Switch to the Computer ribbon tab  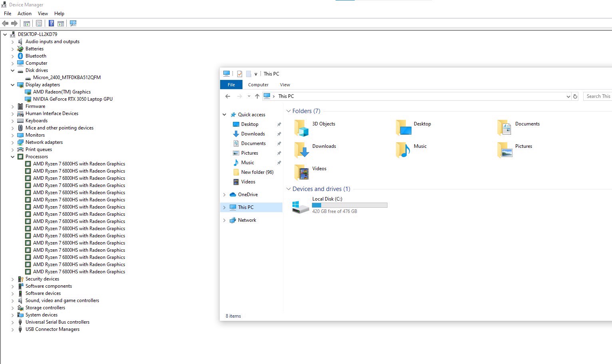tap(258, 85)
